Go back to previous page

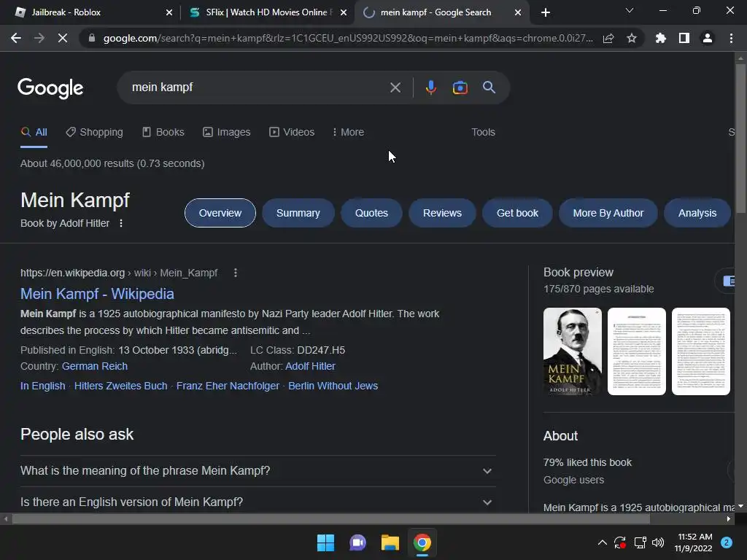coord(16,38)
